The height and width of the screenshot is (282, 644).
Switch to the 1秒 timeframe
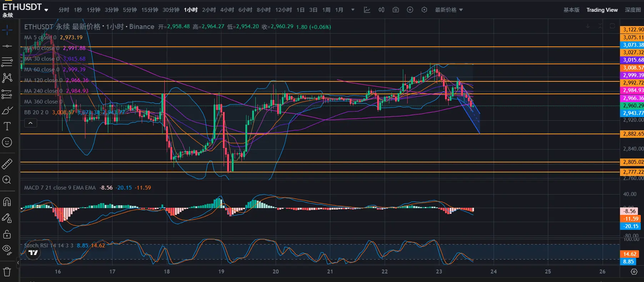78,10
